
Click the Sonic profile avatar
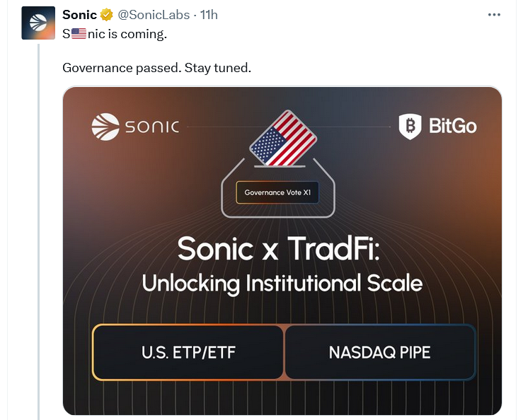[38, 23]
